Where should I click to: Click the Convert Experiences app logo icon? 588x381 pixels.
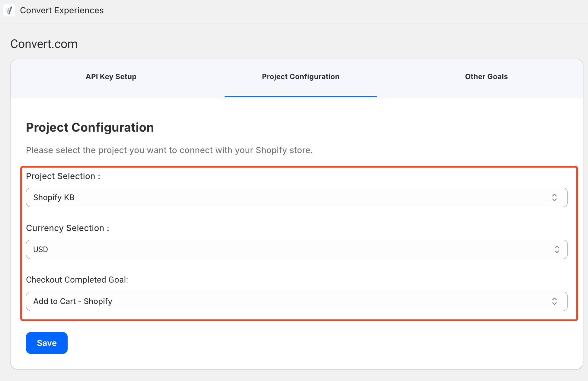click(x=9, y=11)
